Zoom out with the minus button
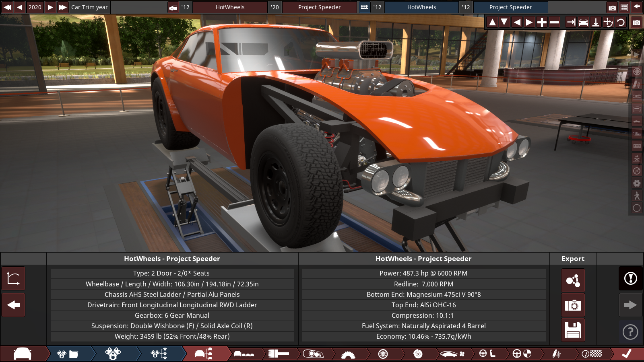 pyautogui.click(x=554, y=22)
